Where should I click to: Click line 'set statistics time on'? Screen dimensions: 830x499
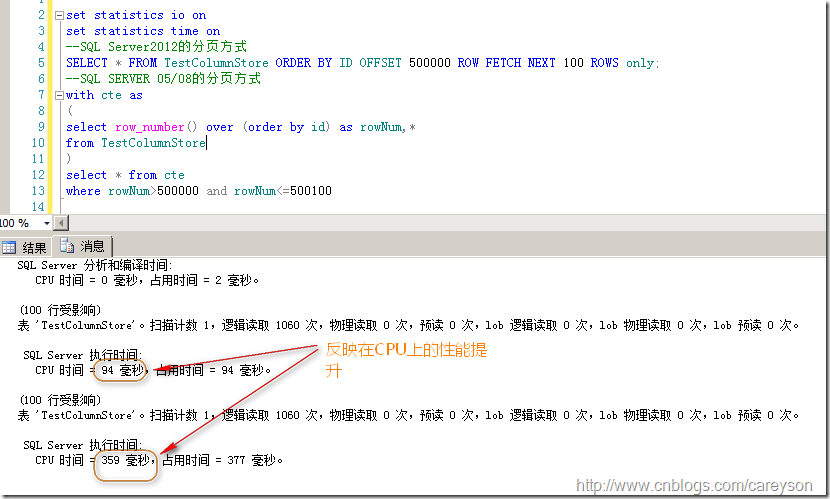point(143,31)
